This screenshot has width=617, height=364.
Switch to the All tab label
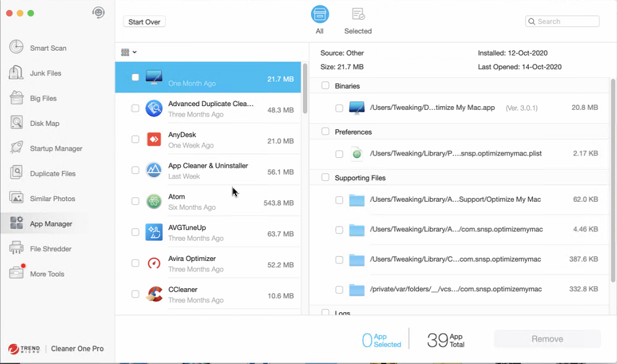pyautogui.click(x=320, y=31)
